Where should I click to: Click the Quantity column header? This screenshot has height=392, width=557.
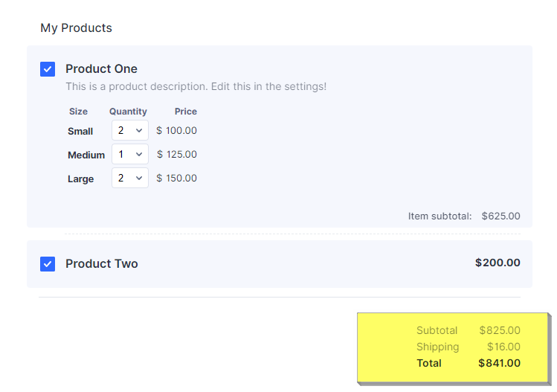(128, 112)
